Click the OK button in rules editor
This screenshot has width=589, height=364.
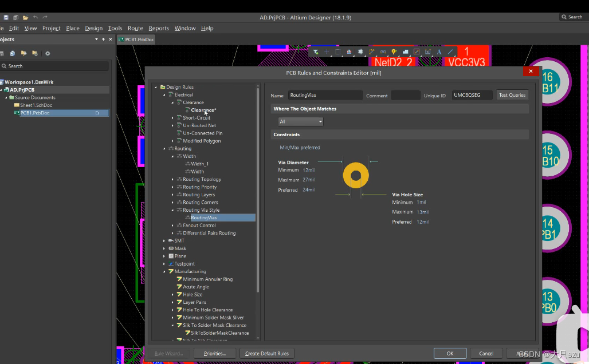coord(450,354)
